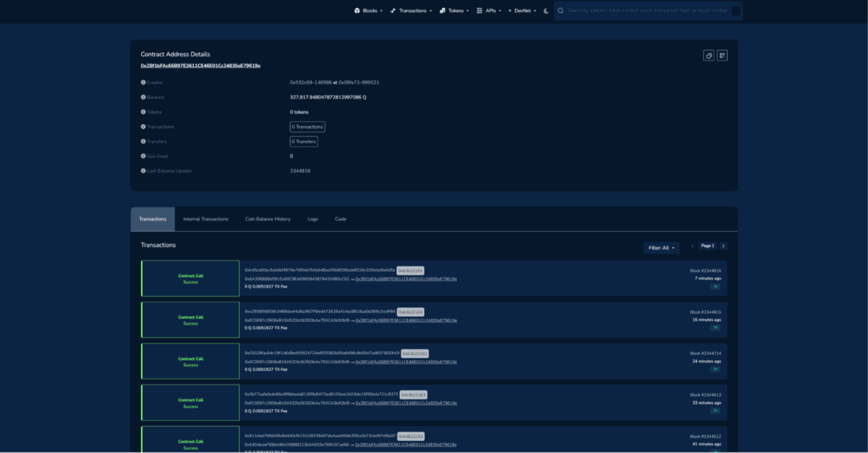Open the Transactions dropdown in the top navigation
The image size is (868, 453).
[x=411, y=11]
